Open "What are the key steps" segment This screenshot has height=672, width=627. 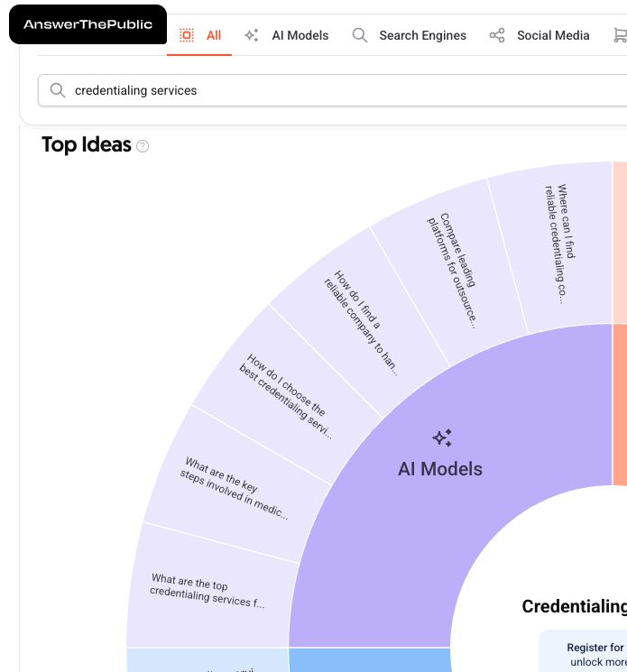point(236,487)
